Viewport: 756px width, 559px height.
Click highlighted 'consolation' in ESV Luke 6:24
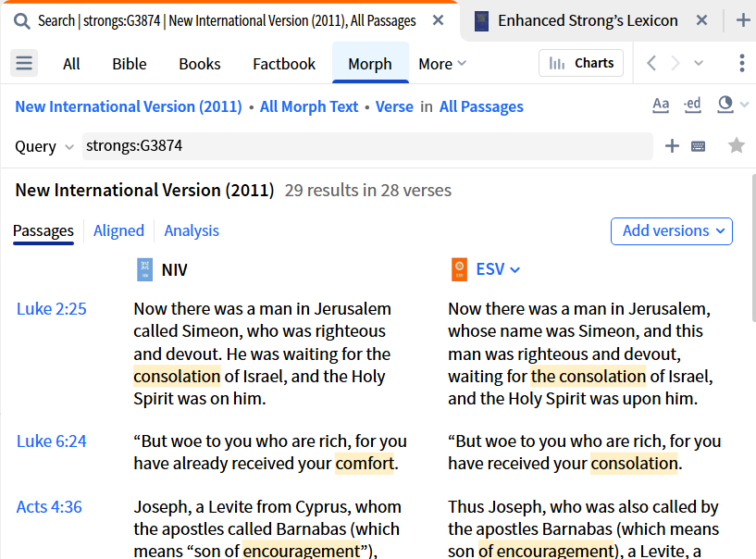[634, 464]
